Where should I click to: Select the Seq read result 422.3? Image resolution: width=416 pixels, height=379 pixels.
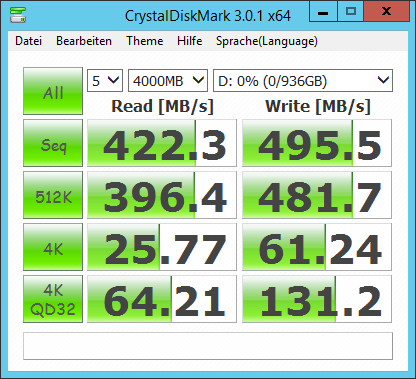pyautogui.click(x=162, y=143)
